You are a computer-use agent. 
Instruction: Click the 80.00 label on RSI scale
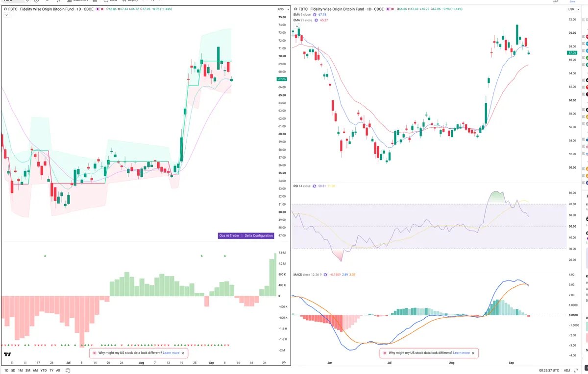pos(572,193)
